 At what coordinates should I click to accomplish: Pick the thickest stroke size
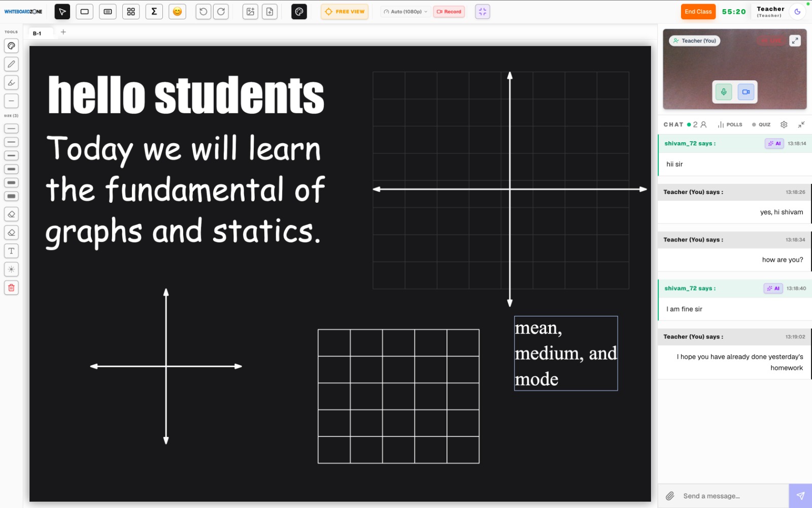coord(11,196)
